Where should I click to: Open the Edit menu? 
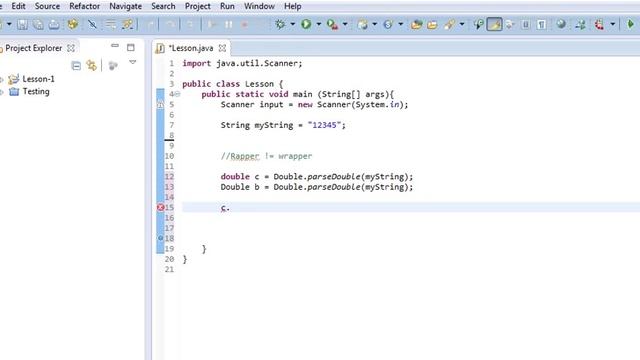tap(18, 6)
